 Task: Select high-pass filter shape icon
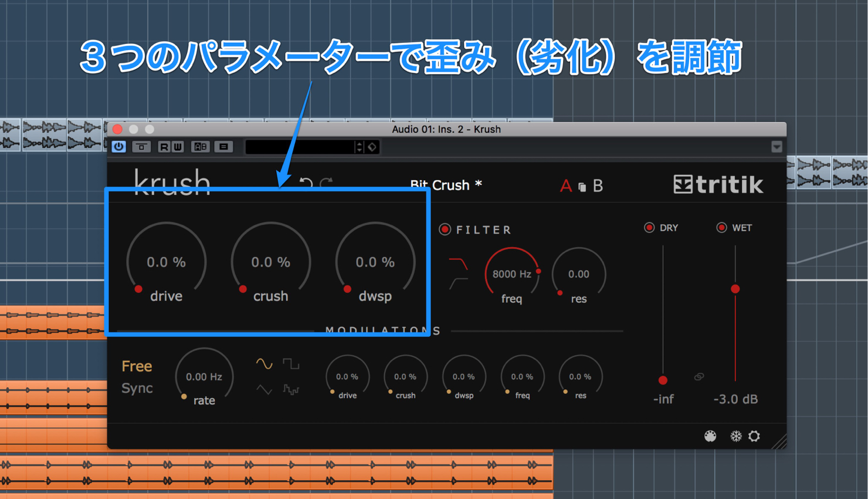coord(458,283)
